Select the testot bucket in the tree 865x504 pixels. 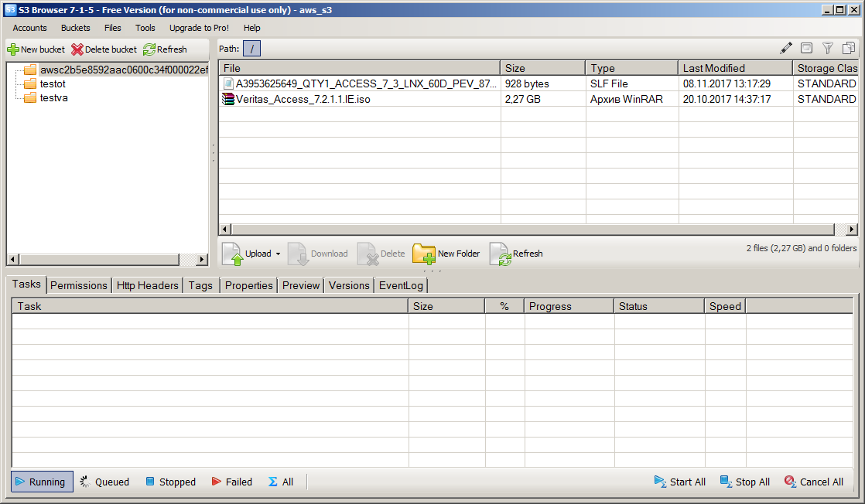[x=53, y=83]
